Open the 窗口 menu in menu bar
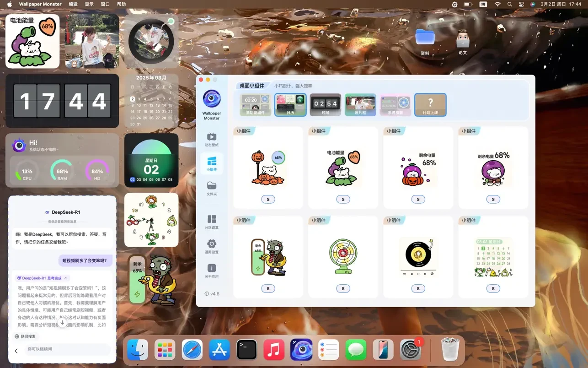Viewport: 588px width, 368px height. [105, 4]
